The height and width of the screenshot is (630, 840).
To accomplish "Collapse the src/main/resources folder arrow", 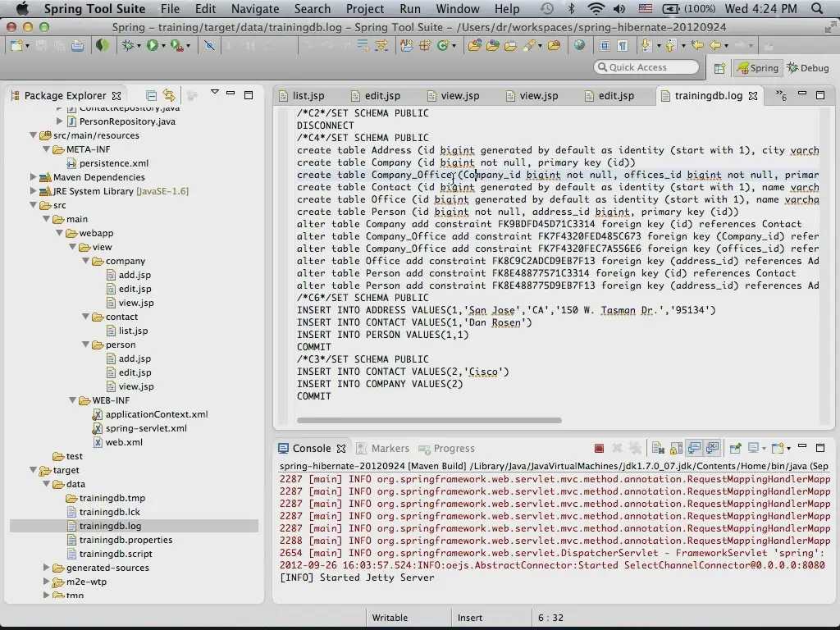I will (x=33, y=135).
